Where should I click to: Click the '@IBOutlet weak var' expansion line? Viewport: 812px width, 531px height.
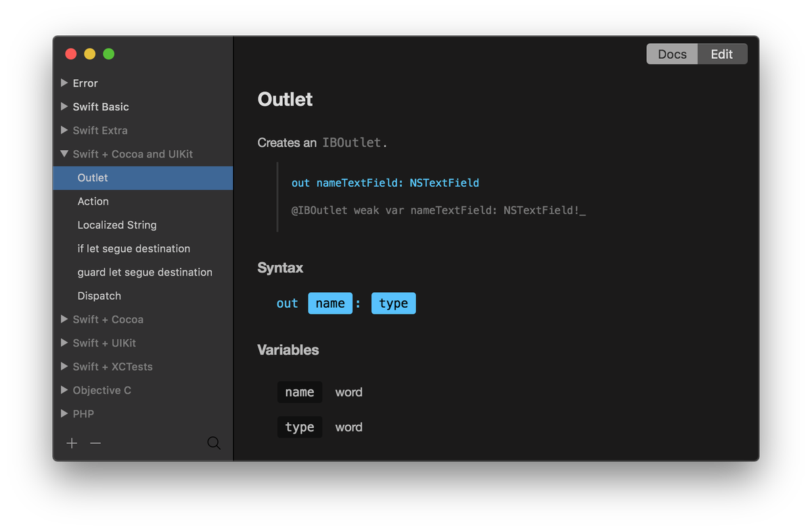[x=438, y=210]
